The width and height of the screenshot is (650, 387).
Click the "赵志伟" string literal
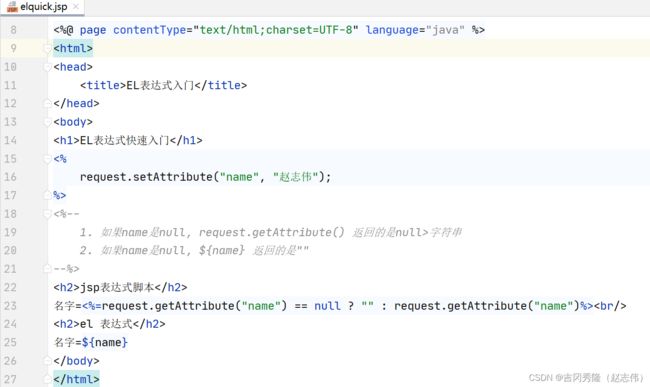click(296, 177)
